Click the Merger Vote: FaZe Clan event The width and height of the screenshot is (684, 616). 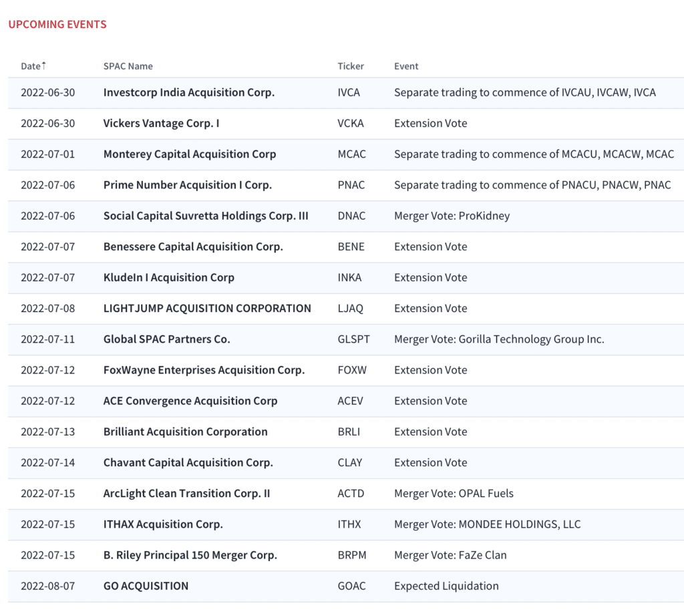(450, 555)
